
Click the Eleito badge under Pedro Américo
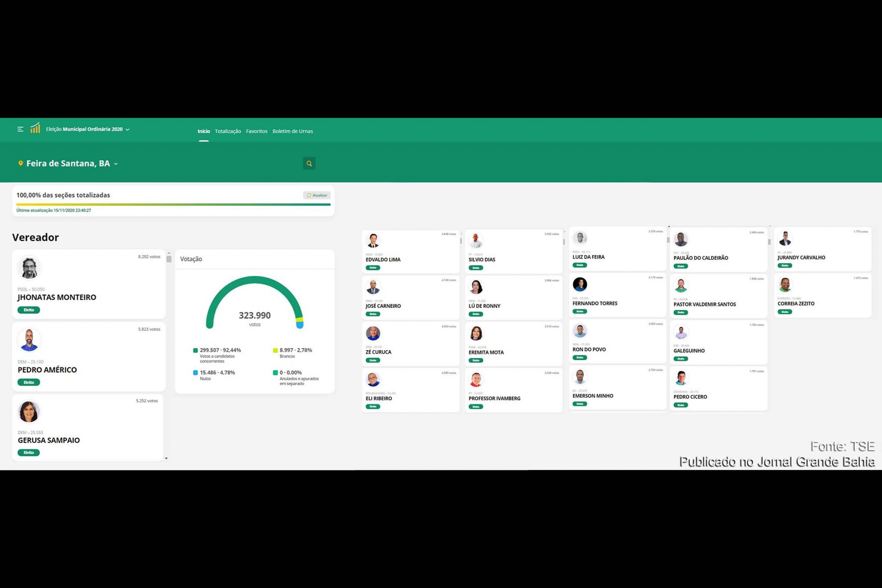[29, 382]
